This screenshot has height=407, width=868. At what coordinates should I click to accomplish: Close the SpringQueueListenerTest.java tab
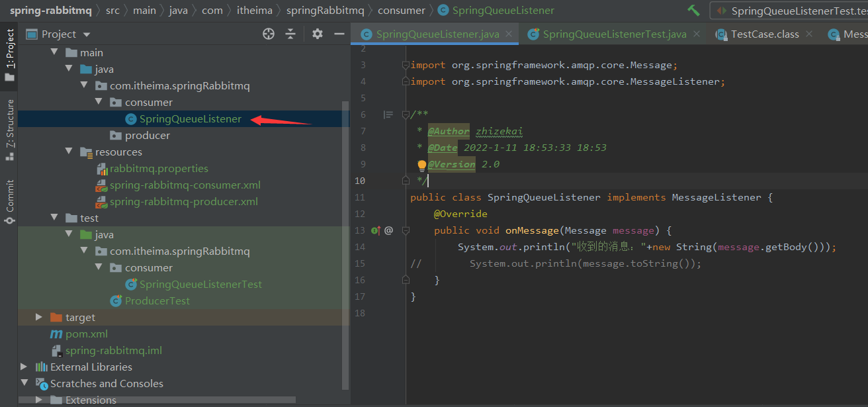[x=696, y=34]
